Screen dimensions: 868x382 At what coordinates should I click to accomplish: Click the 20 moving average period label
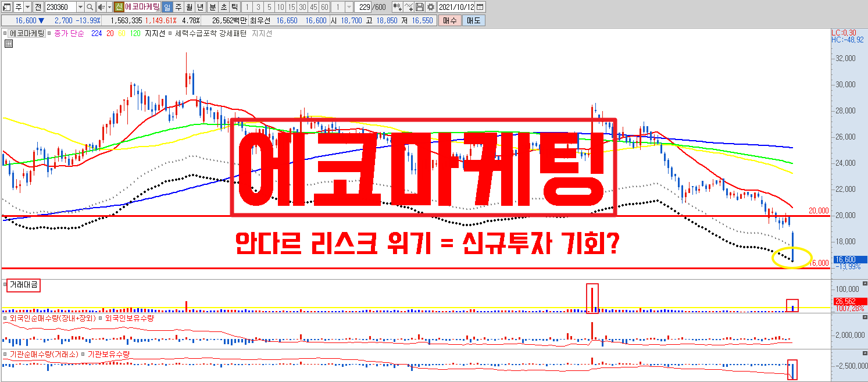(110, 33)
